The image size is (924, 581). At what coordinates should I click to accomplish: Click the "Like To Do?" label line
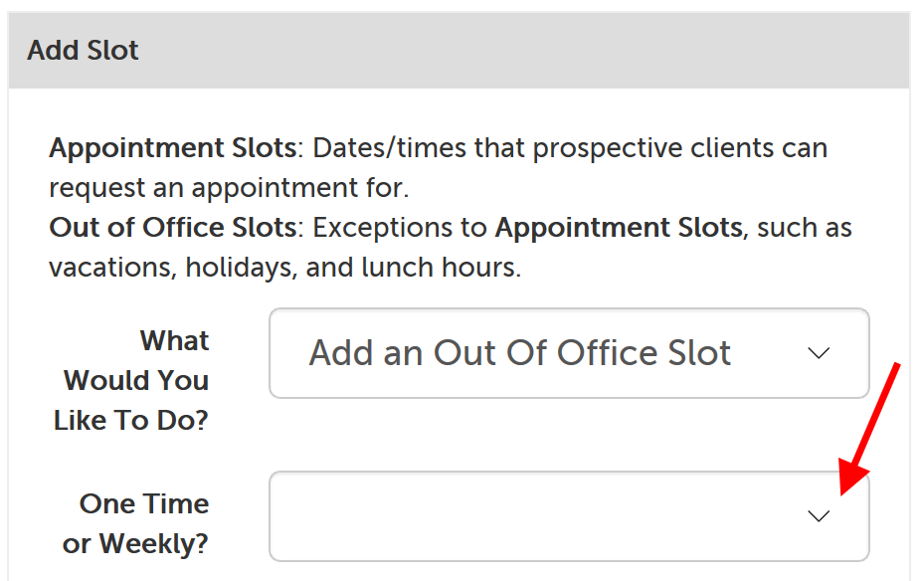(x=131, y=421)
